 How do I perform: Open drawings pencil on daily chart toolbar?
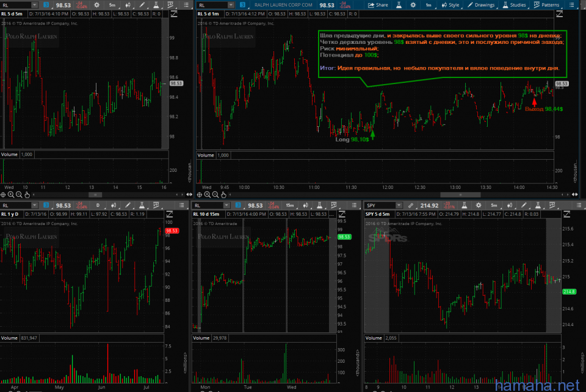pyautogui.click(x=128, y=205)
